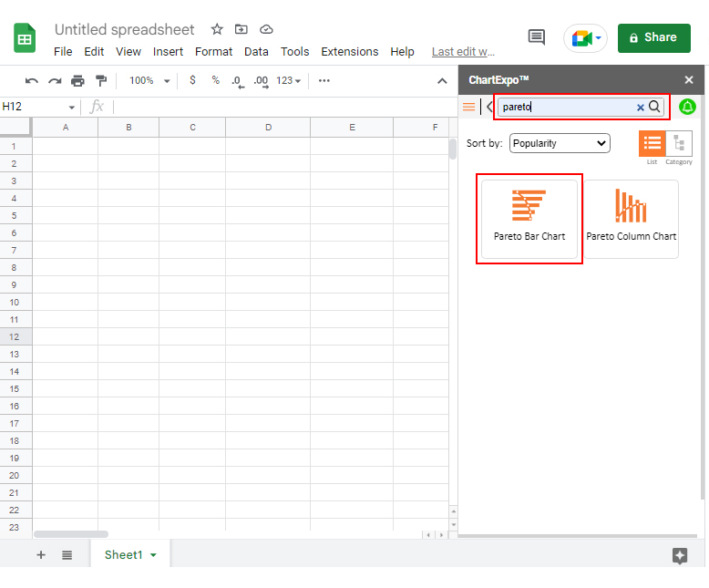Image resolution: width=709 pixels, height=588 pixels.
Task: Start a Google Meet call
Action: (585, 38)
